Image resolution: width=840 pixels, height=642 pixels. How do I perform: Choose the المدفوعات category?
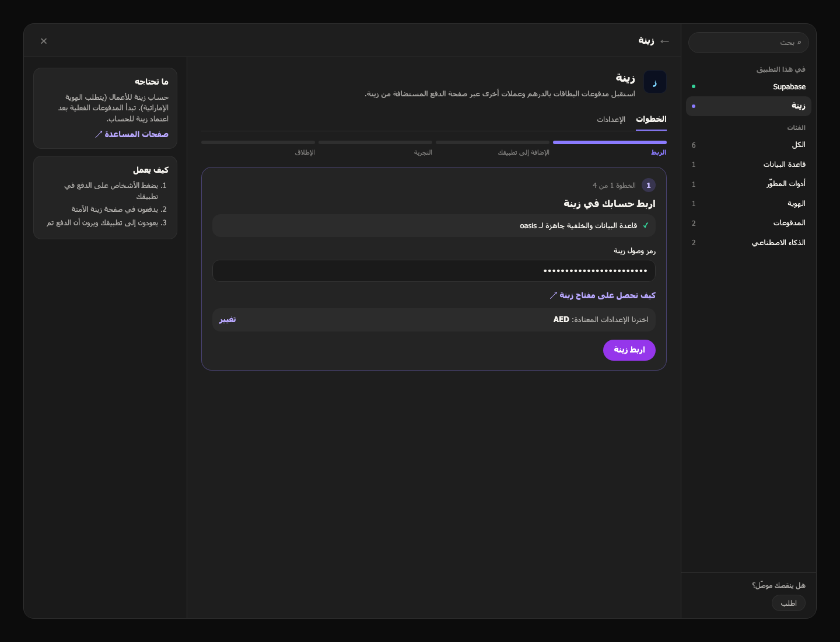748,223
